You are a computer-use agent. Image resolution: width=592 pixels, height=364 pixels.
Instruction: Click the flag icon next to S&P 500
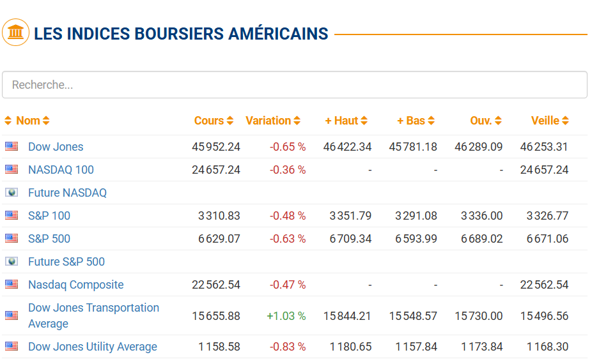(x=12, y=238)
